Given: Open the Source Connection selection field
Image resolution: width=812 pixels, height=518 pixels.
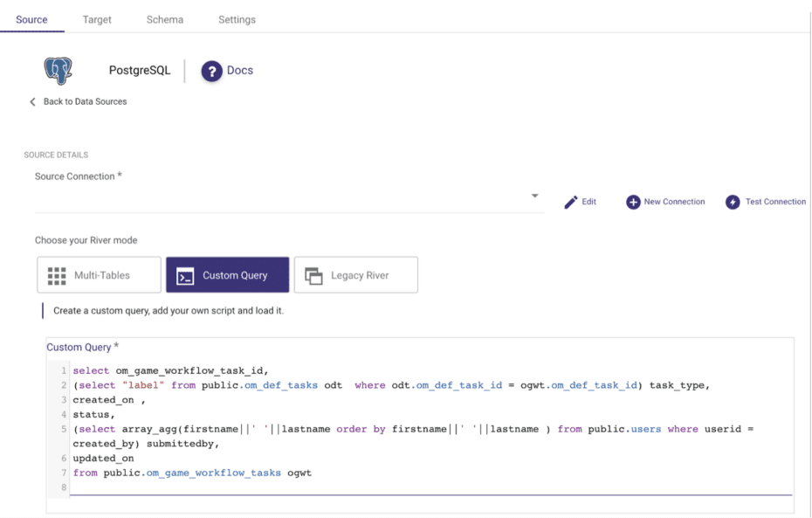Looking at the screenshot, I should (x=279, y=199).
